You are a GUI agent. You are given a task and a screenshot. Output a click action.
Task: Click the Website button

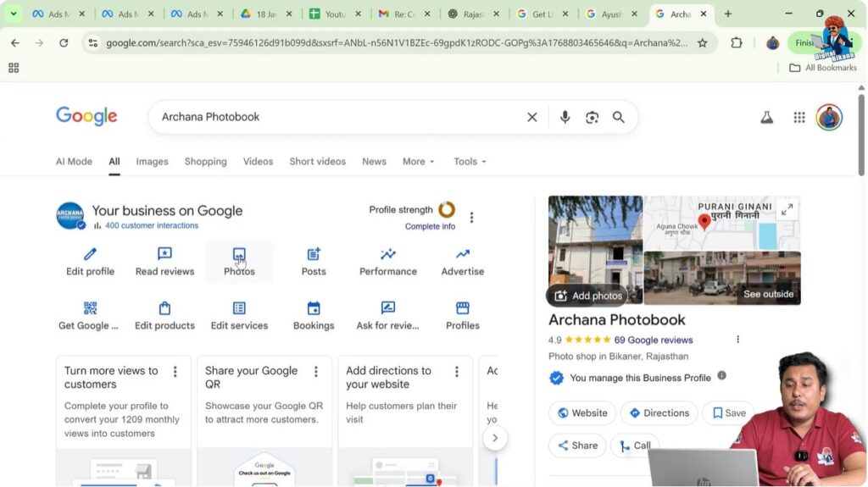coord(581,412)
